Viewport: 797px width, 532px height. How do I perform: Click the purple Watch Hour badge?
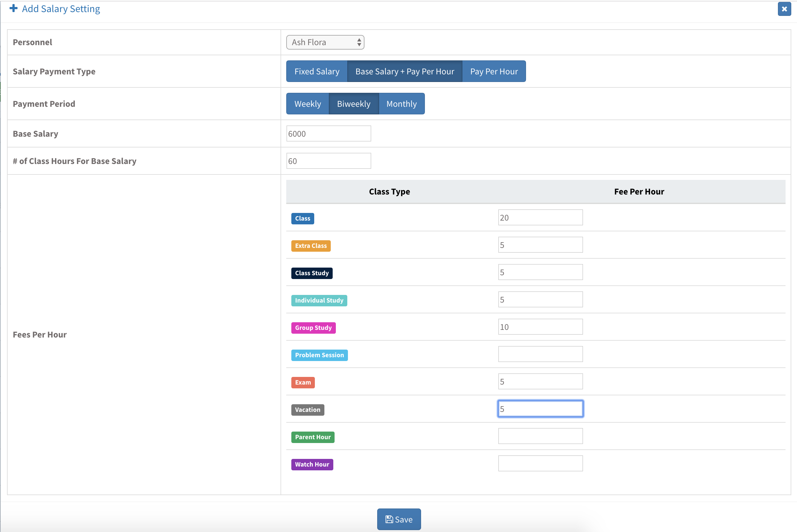click(312, 465)
